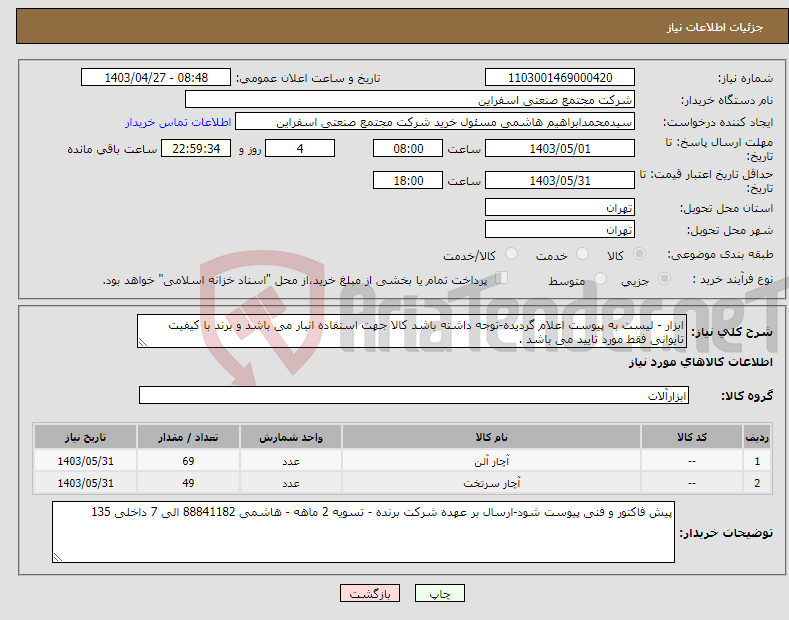
Task: Click the goods group field ابزارآلات
Action: [414, 396]
